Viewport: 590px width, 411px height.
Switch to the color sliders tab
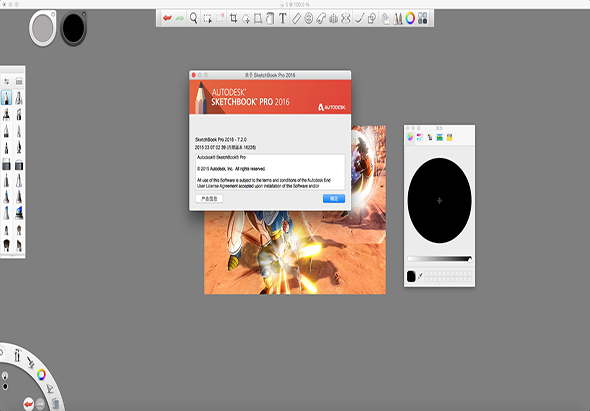point(420,137)
